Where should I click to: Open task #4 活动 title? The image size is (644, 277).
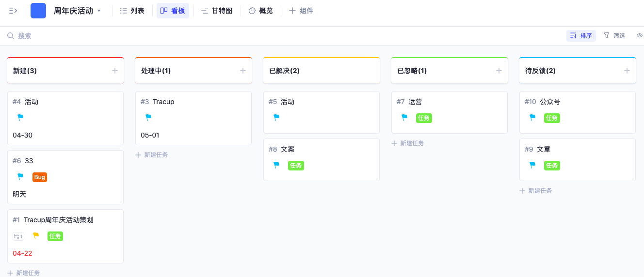(x=32, y=102)
